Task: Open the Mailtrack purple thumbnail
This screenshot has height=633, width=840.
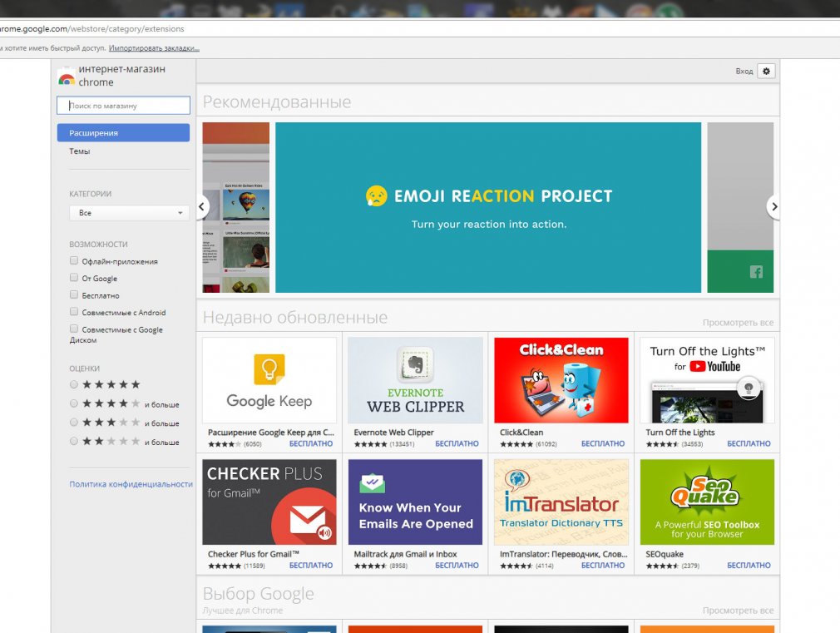Action: (x=415, y=502)
